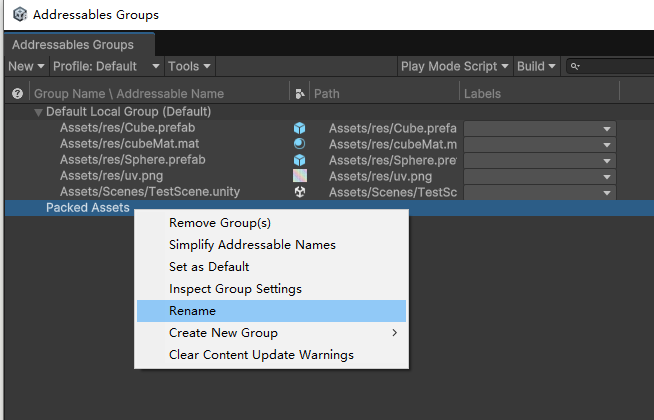Click the uv.png texture thumbnail icon
This screenshot has height=420, width=654.
300,176
